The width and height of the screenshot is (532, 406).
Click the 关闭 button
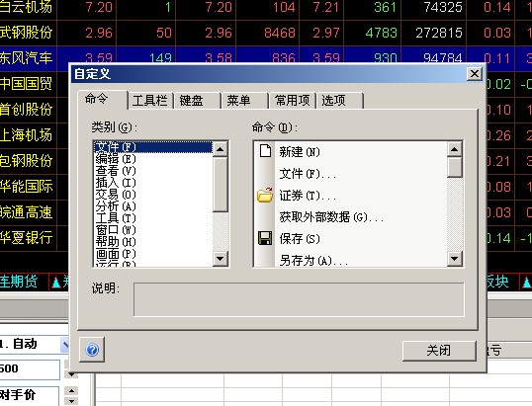click(x=439, y=351)
